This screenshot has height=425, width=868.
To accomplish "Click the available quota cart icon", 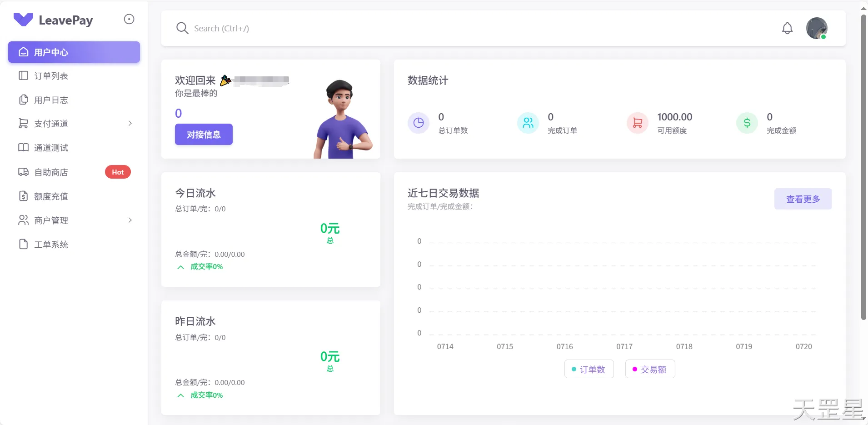I will (638, 123).
